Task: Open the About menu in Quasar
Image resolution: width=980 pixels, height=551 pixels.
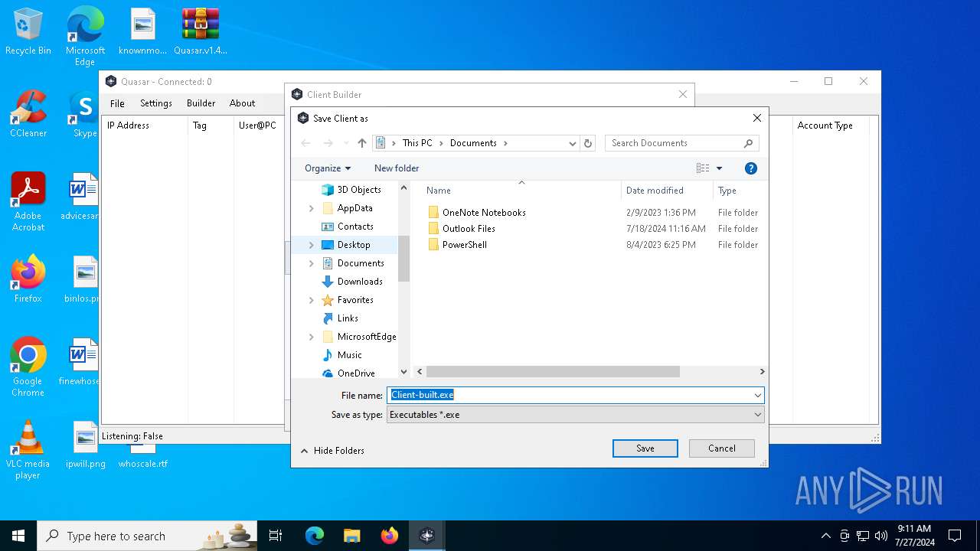Action: click(x=243, y=103)
